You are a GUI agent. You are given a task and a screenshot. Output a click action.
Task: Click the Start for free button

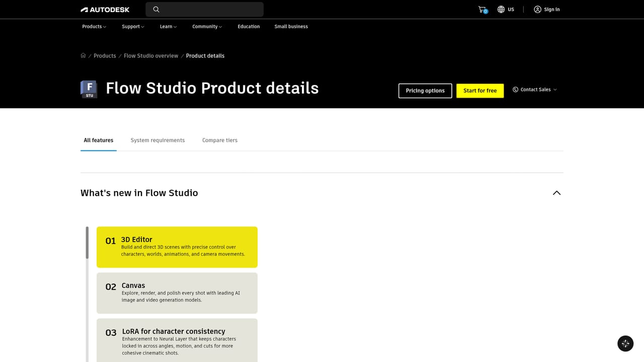point(480,90)
